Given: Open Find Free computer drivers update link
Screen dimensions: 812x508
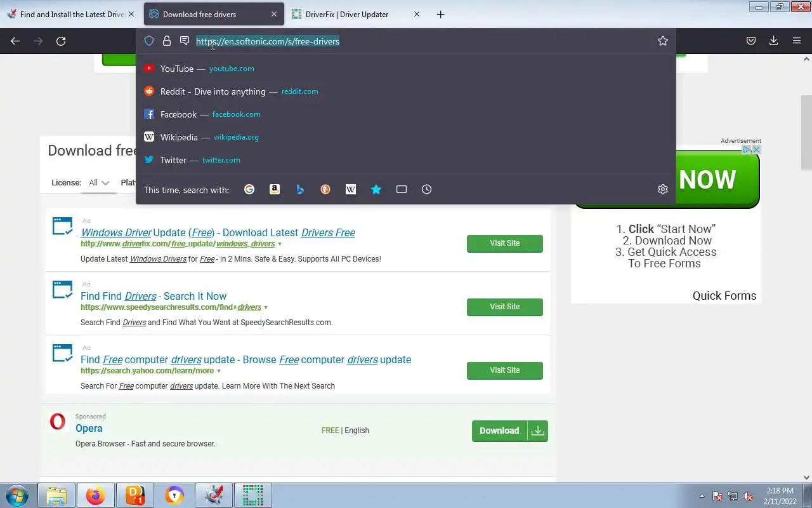Looking at the screenshot, I should [246, 359].
